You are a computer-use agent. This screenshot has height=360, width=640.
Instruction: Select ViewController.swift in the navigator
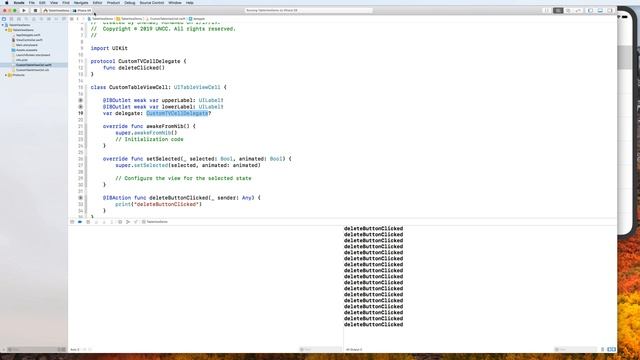[29, 40]
